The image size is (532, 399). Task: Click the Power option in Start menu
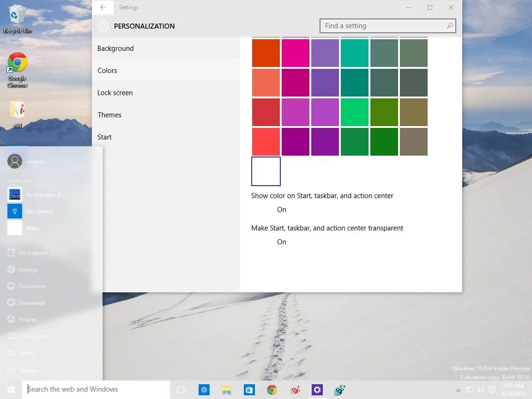point(21,352)
